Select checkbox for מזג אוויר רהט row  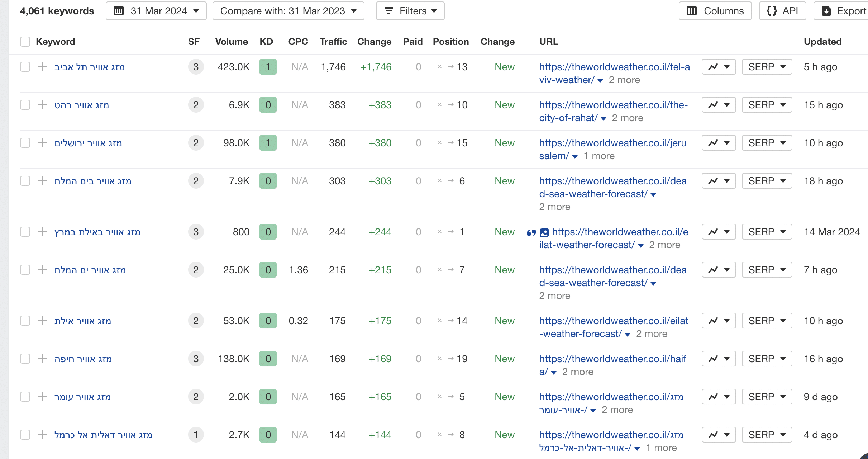tap(25, 105)
